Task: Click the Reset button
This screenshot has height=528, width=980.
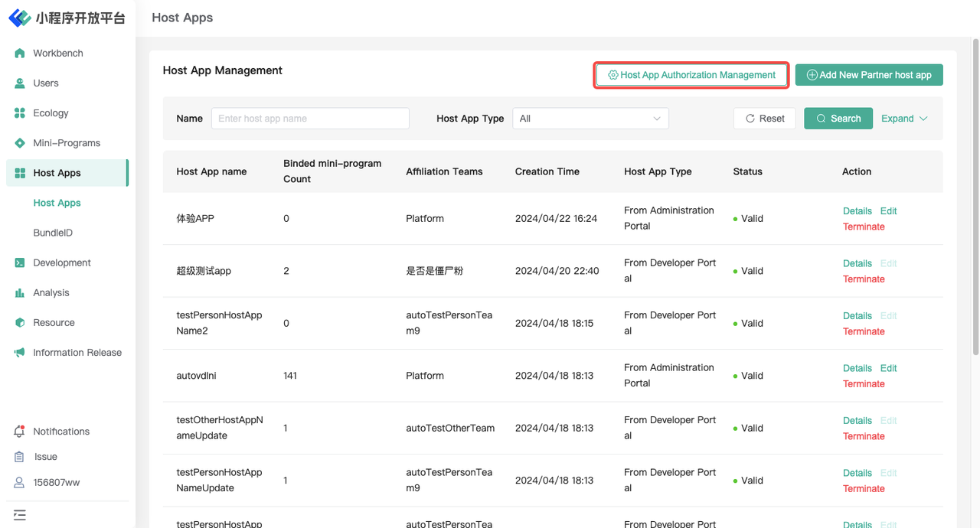Action: 765,119
